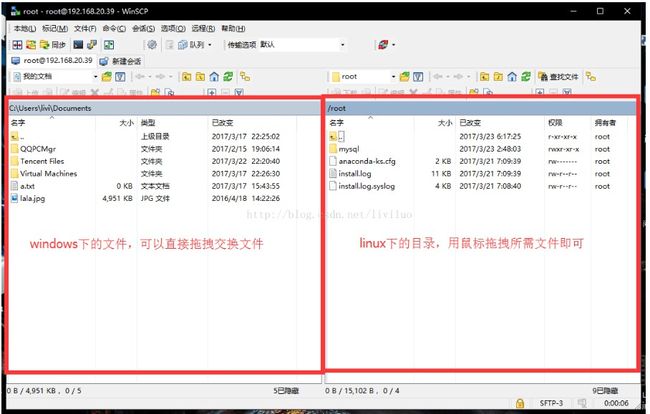This screenshot has width=650, height=414.
Task: Click the remote panel's forward arrow
Action: (x=458, y=77)
